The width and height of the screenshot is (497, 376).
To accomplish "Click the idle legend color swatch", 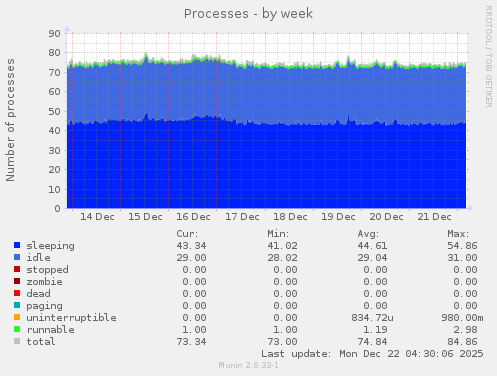I will coord(17,257).
